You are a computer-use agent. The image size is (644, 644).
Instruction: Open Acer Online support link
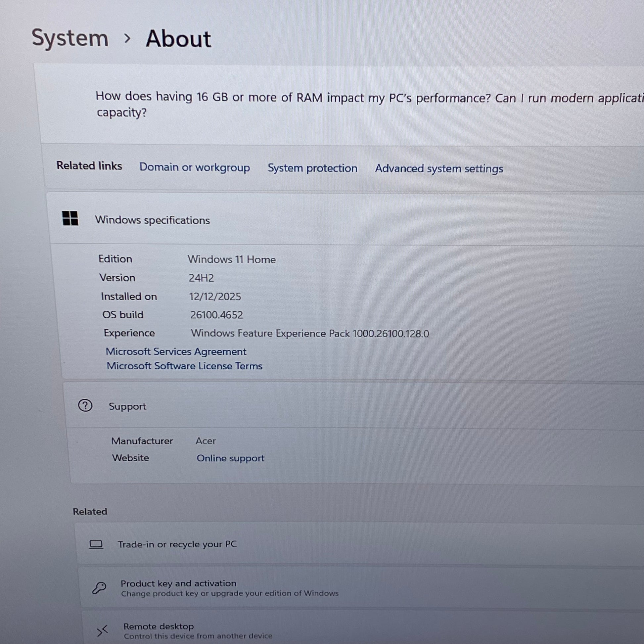tap(230, 458)
